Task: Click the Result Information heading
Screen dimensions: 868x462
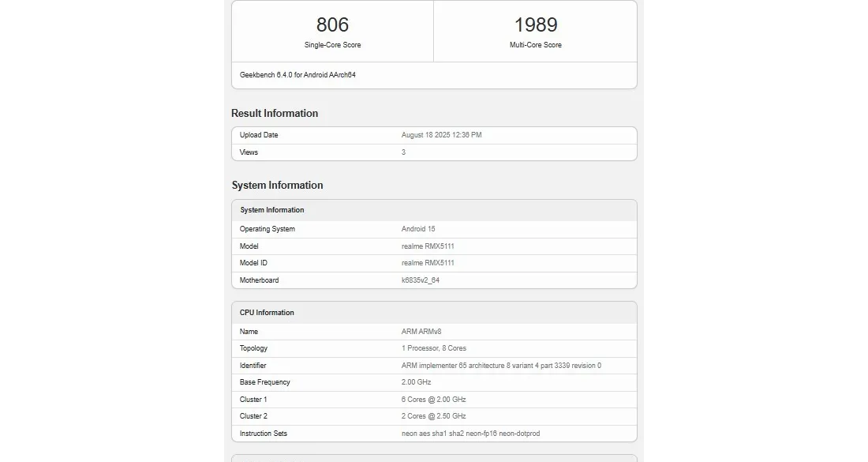Action: click(275, 113)
